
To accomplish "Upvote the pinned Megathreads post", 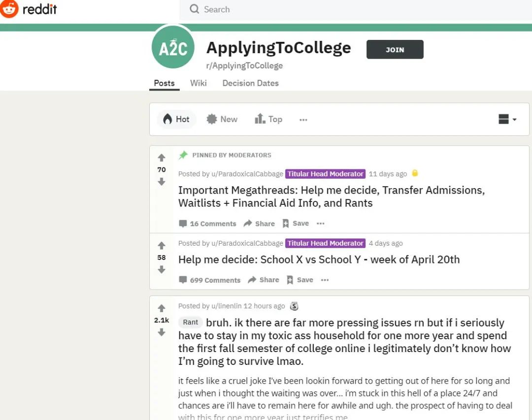I will 161,158.
